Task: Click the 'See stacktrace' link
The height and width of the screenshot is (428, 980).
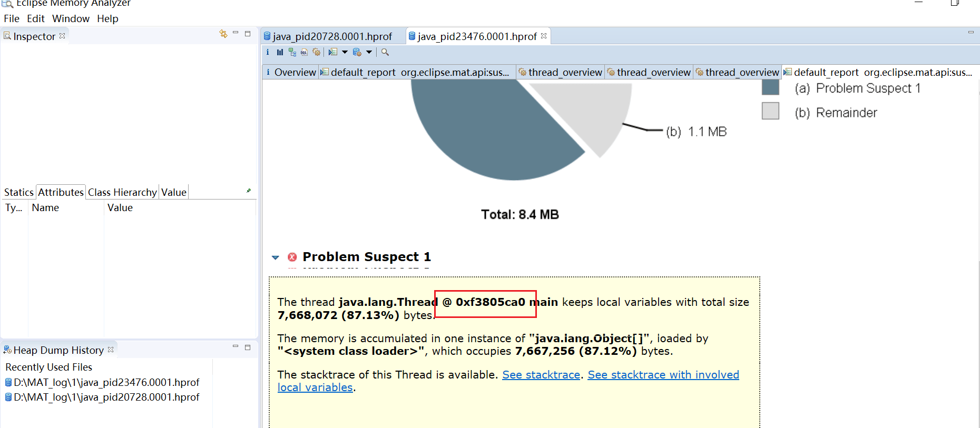Action: click(x=541, y=375)
